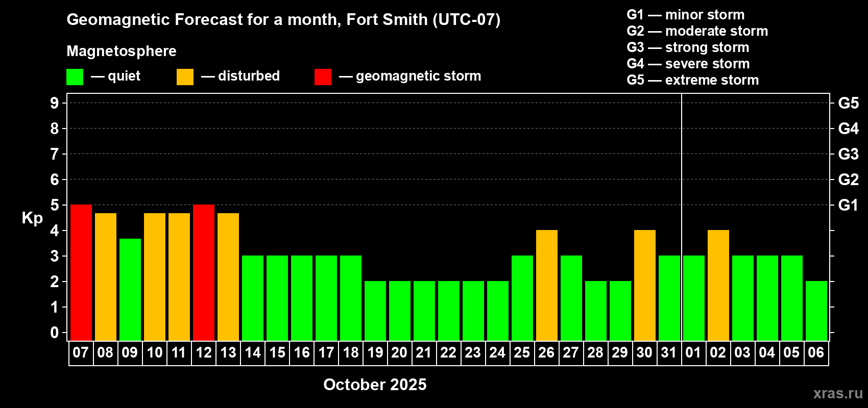Click the 'G5 — extreme storm' legend line

click(x=693, y=80)
